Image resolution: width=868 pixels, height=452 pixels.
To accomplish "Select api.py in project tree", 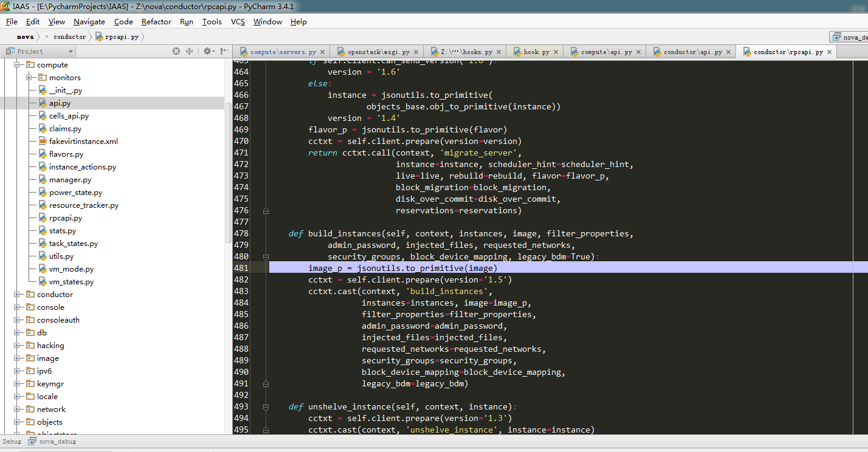I will (x=60, y=103).
